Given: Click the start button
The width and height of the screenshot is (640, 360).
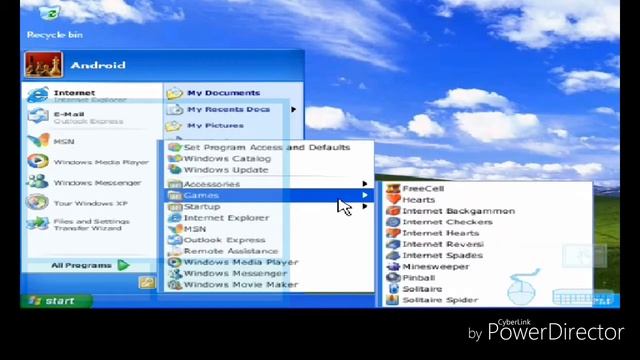Looking at the screenshot, I should tap(56, 301).
